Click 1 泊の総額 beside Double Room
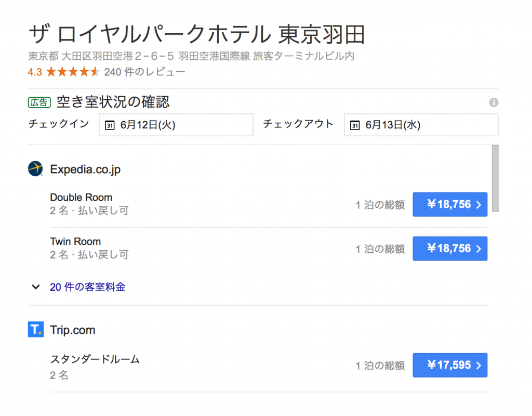532x416 pixels. (380, 205)
